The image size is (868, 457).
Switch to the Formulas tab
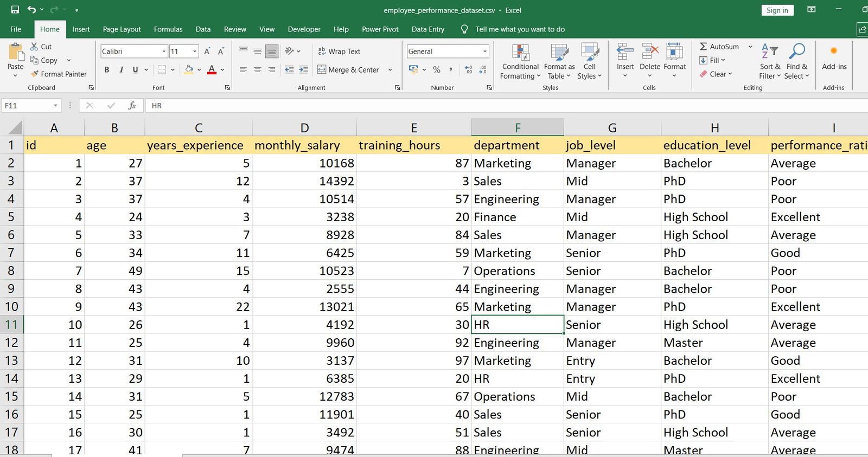tap(168, 29)
